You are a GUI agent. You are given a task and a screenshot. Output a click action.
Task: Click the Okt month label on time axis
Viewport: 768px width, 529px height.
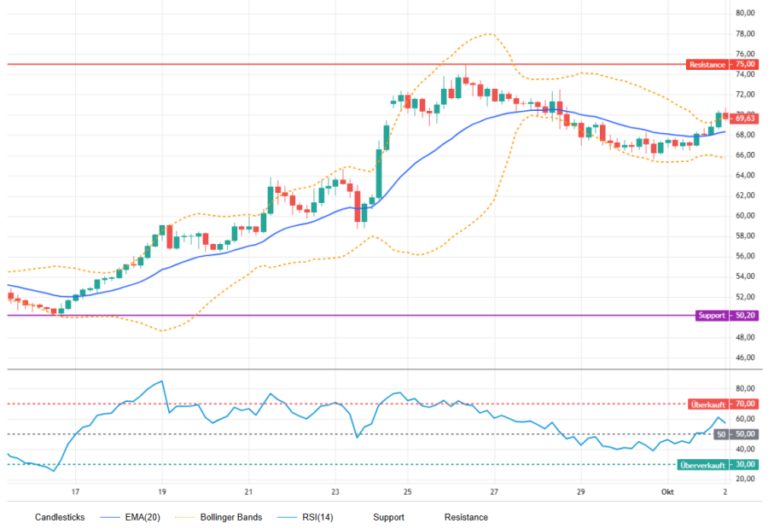(x=667, y=492)
